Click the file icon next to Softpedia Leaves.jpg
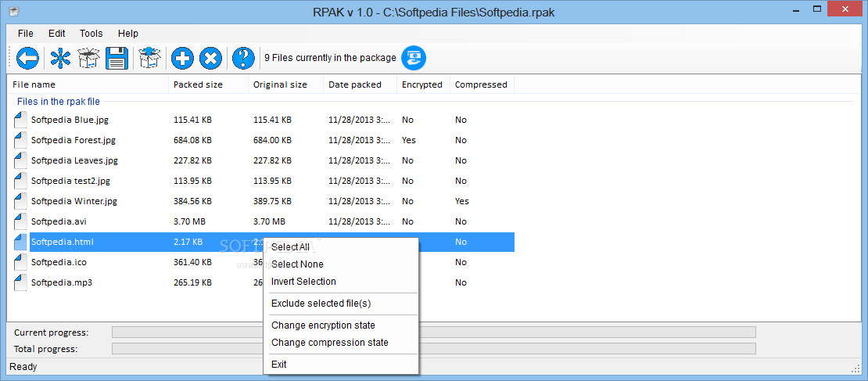Screen dimensions: 868x381 [20, 160]
